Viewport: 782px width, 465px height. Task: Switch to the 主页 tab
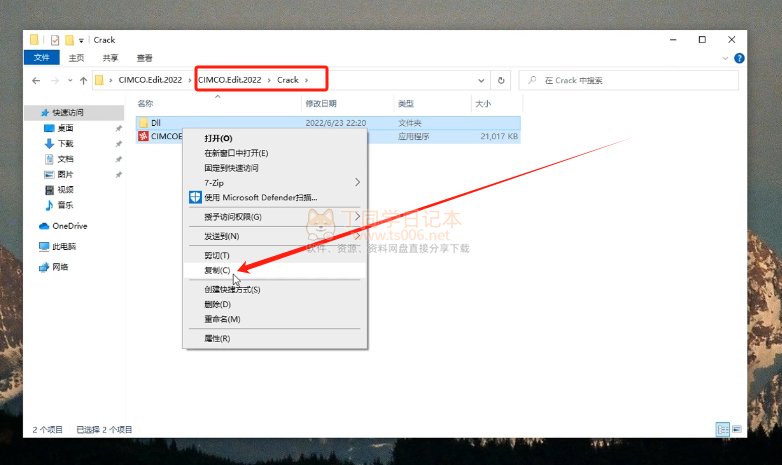pos(76,58)
